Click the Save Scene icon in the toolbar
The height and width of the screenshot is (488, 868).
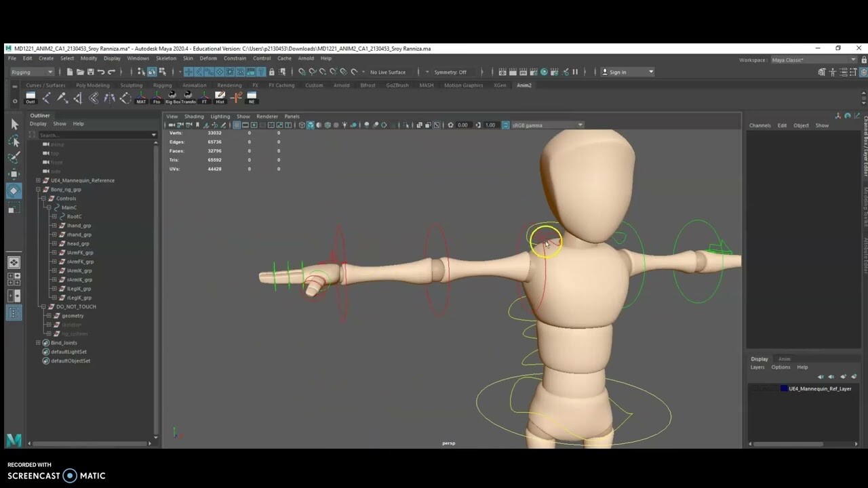pyautogui.click(x=90, y=71)
